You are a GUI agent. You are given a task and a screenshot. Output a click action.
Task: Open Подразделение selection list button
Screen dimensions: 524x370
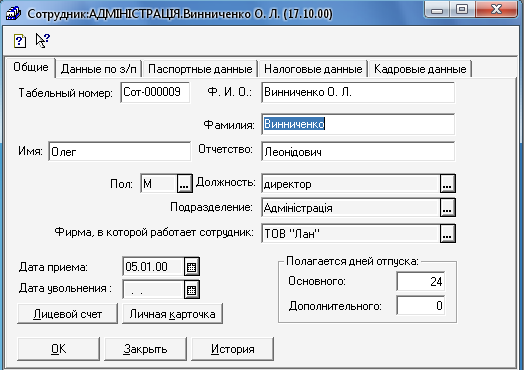click(447, 208)
